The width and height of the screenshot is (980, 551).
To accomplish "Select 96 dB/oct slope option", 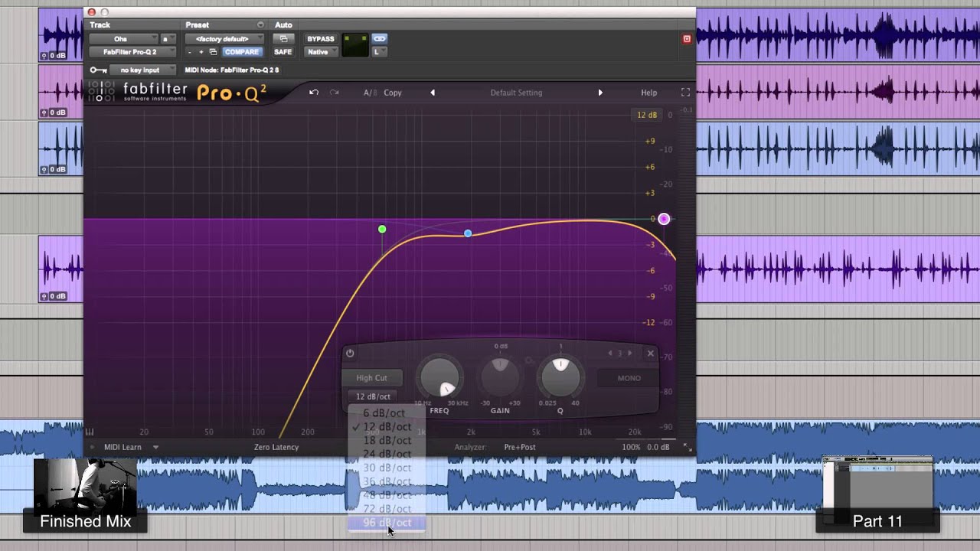I will point(387,523).
